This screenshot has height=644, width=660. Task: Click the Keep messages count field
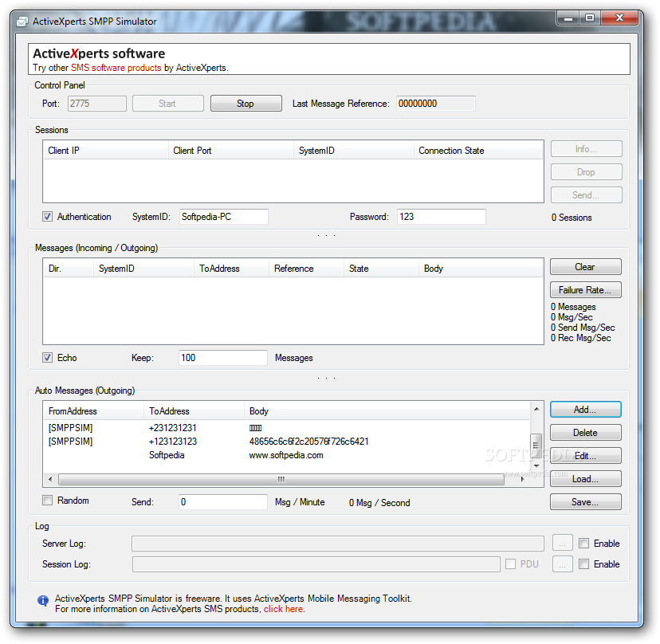[x=222, y=358]
